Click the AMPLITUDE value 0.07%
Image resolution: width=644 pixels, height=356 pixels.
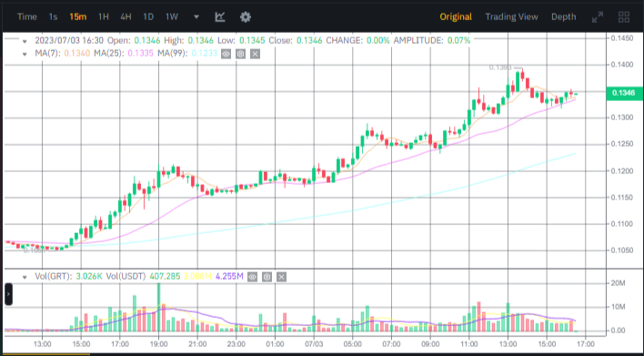pyautogui.click(x=458, y=40)
